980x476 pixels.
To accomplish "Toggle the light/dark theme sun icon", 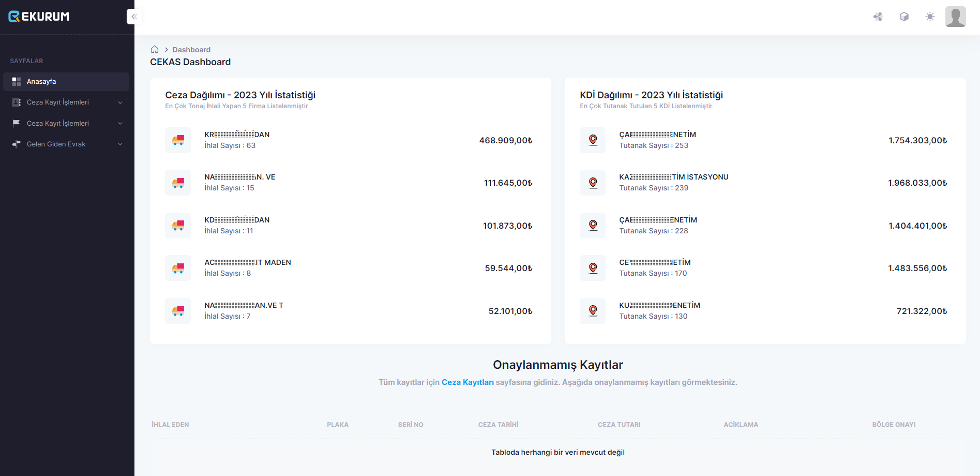I will pos(930,17).
